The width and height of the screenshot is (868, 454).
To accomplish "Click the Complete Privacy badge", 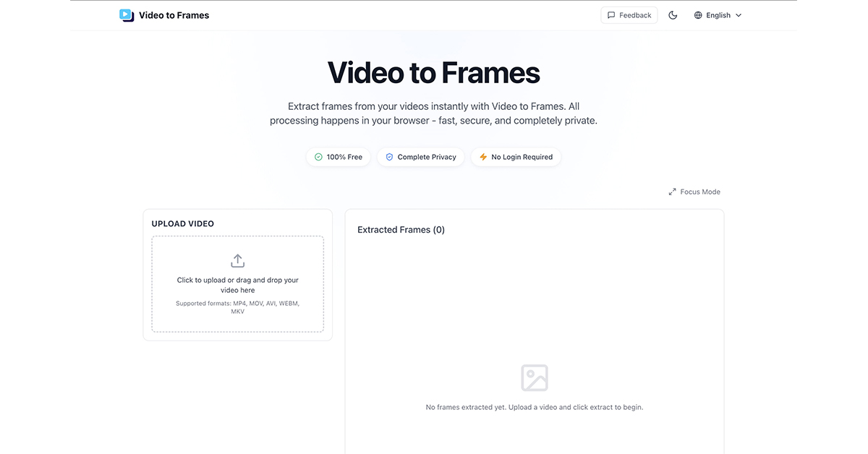I will tap(420, 156).
